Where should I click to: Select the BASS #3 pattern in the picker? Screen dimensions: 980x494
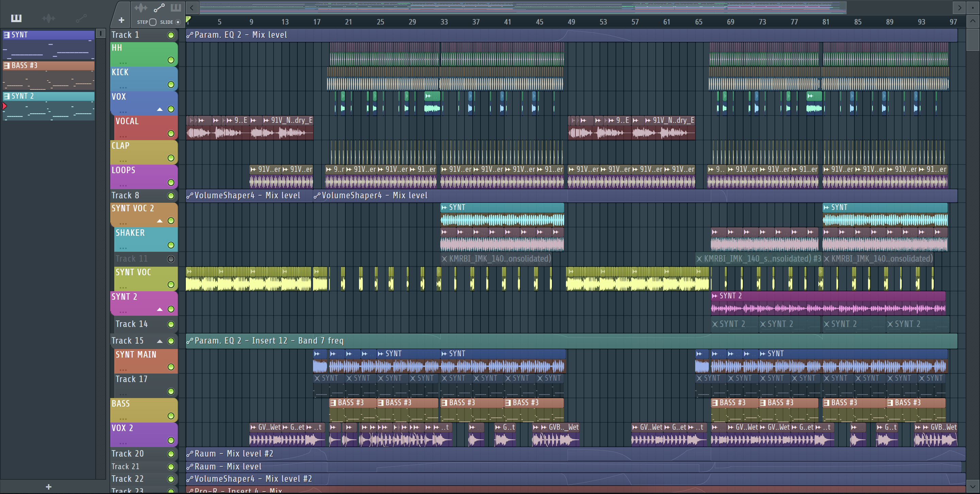[x=49, y=75]
